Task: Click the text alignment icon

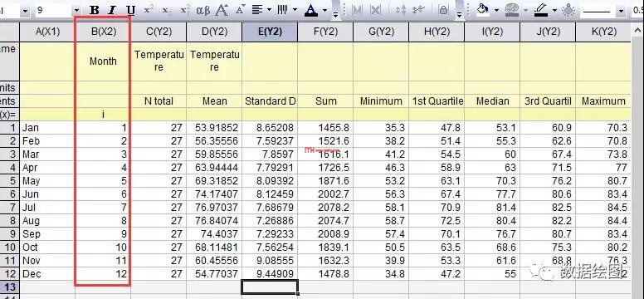Action: (x=257, y=10)
